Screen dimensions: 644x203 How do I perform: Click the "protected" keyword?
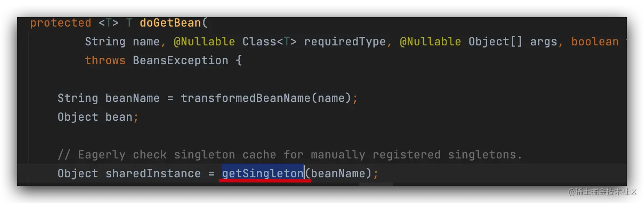61,23
